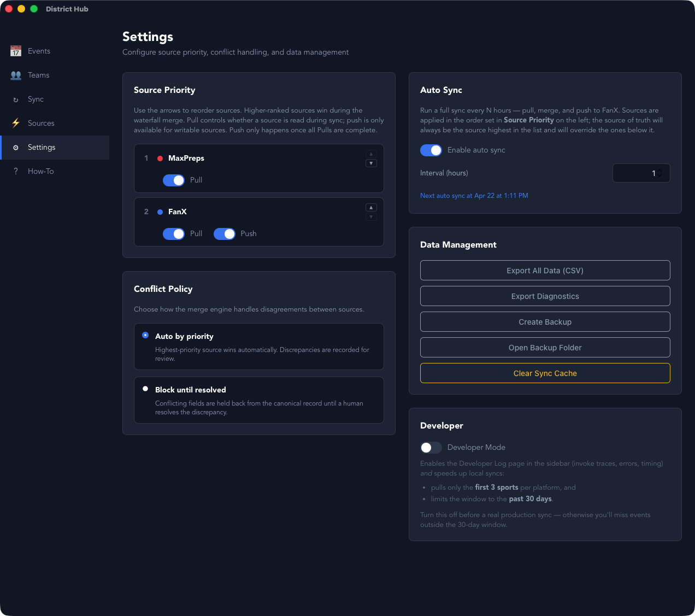Image resolution: width=695 pixels, height=616 pixels.
Task: Move FanX up using its up arrow
Action: (x=371, y=207)
